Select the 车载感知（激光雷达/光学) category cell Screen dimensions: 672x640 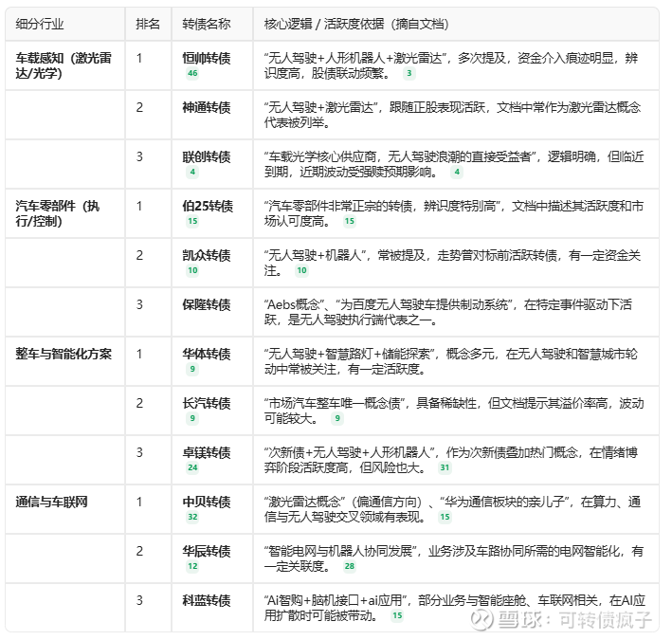[x=64, y=65]
